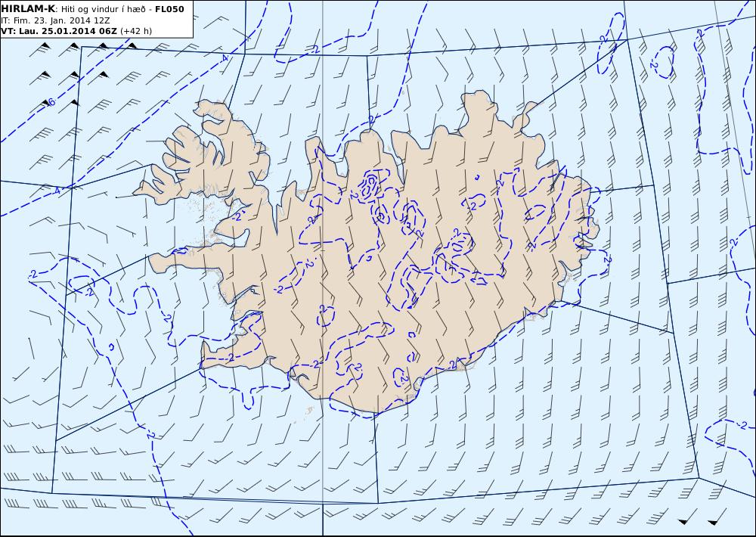Click the HIRLAM-K title text

tap(29, 8)
